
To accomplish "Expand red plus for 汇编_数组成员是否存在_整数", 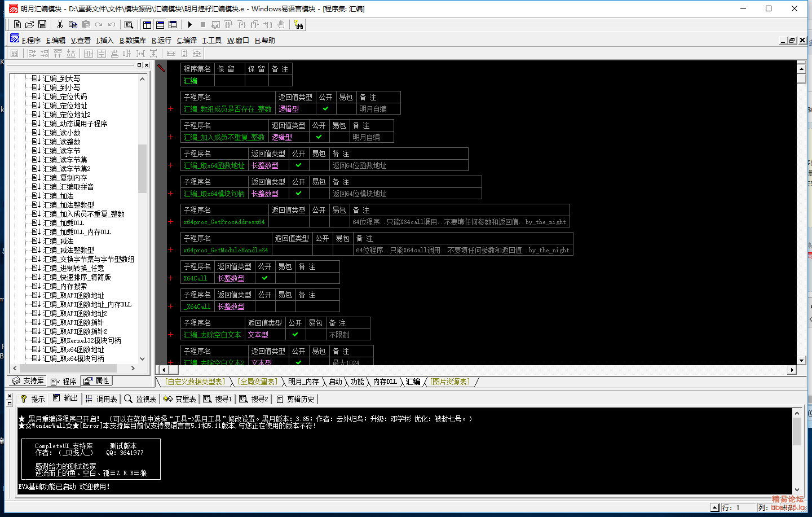I will (170, 108).
